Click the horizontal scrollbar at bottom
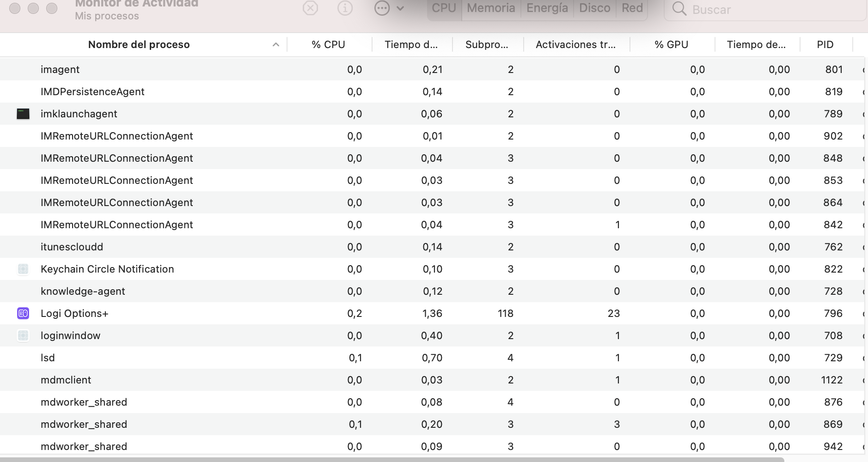This screenshot has height=462, width=868. pos(392,459)
